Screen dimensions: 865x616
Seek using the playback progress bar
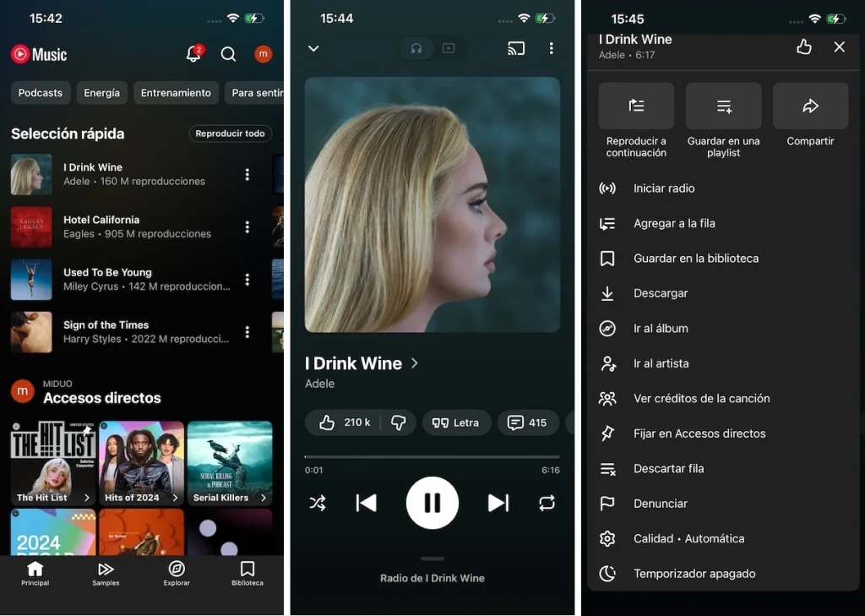(432, 455)
